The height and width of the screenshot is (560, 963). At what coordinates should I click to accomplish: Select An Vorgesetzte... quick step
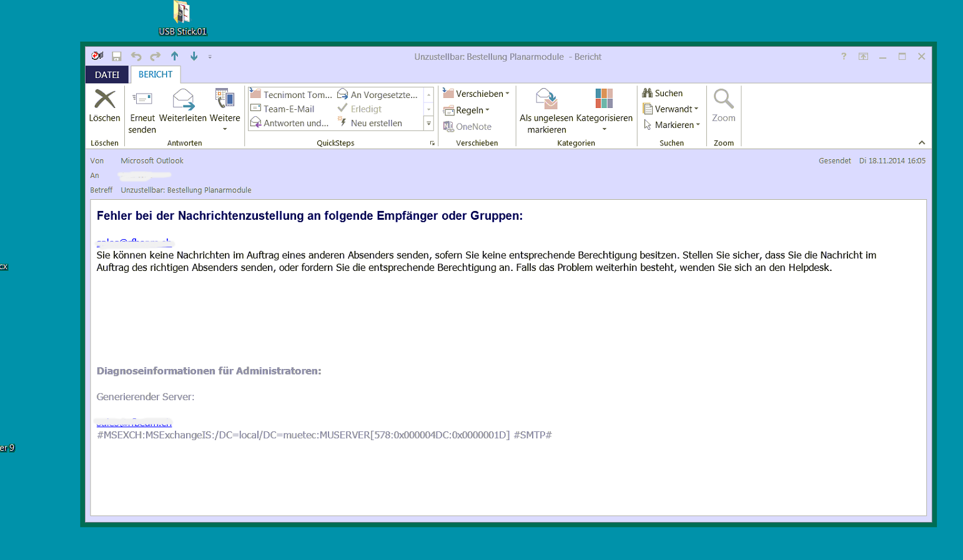pos(377,94)
